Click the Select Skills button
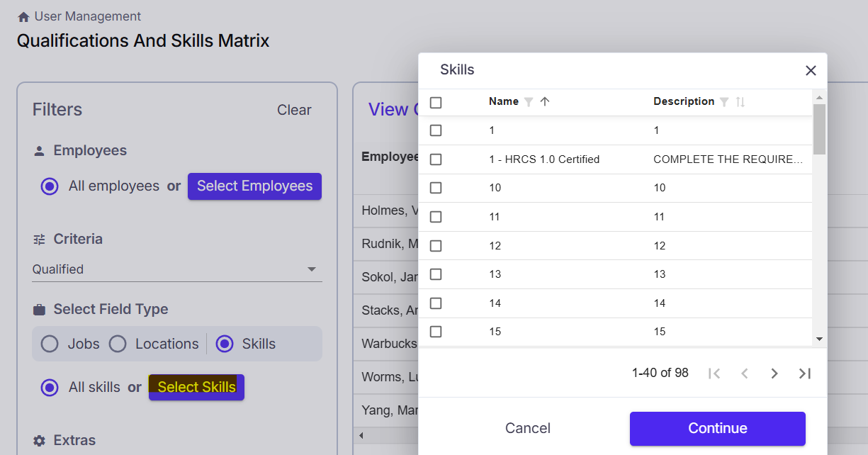Viewport: 868px width, 455px height. coord(196,387)
